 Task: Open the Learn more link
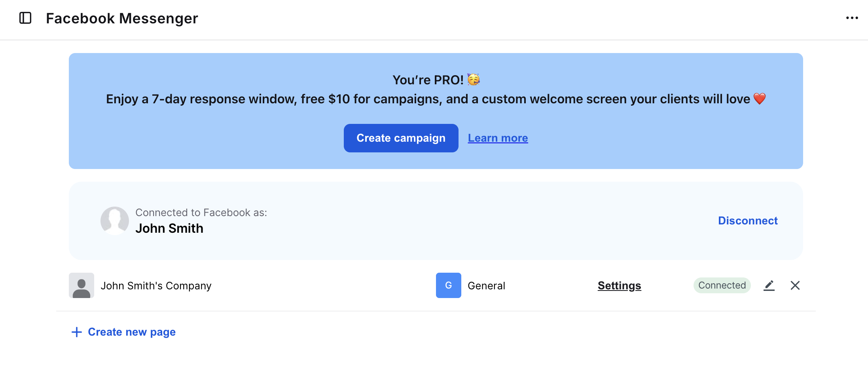[498, 138]
